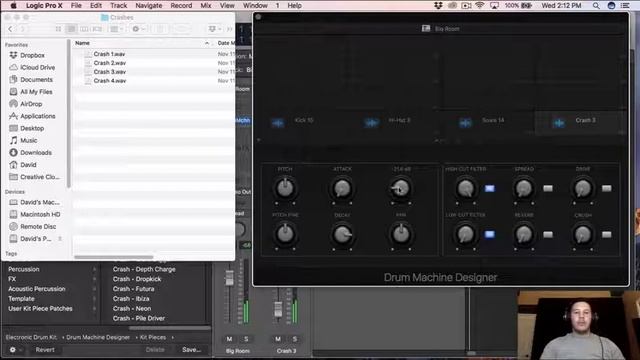Viewport: 640px width, 360px height.
Task: Switch Finder to icon view
Action: [58, 29]
